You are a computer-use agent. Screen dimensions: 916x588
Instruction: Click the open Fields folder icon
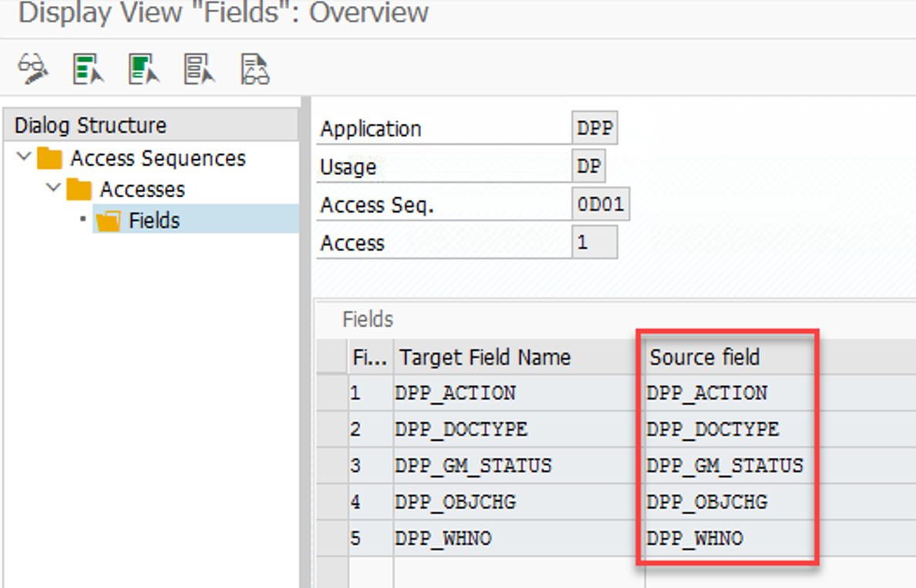[108, 220]
